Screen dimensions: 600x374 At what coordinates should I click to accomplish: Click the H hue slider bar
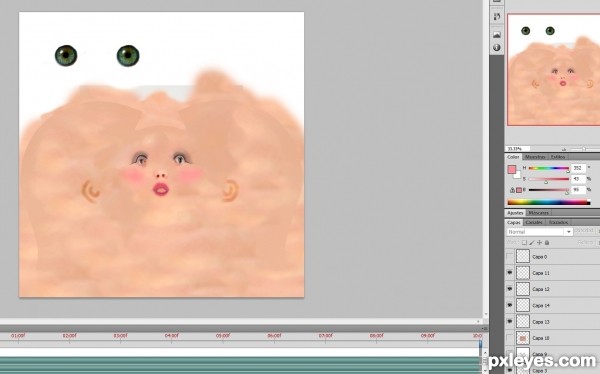pyautogui.click(x=549, y=168)
